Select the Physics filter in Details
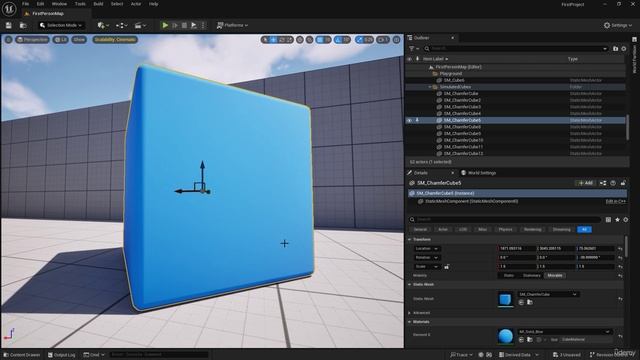 click(x=505, y=229)
